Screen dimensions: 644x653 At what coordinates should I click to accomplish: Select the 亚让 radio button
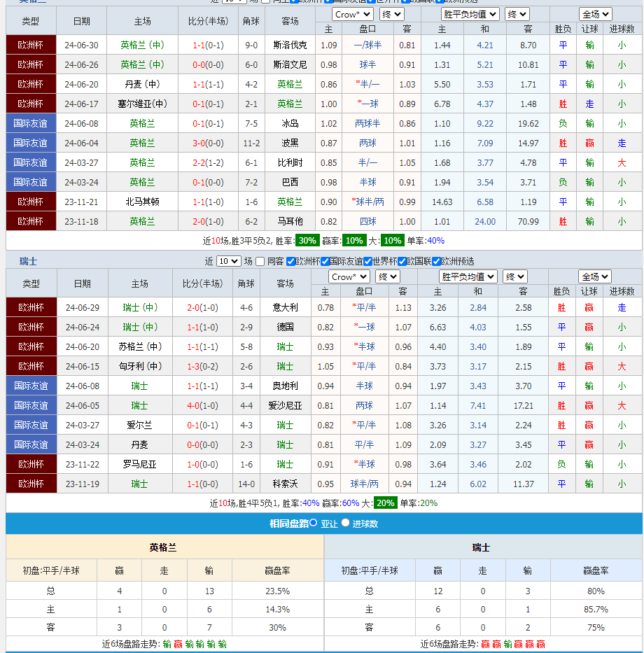[314, 523]
